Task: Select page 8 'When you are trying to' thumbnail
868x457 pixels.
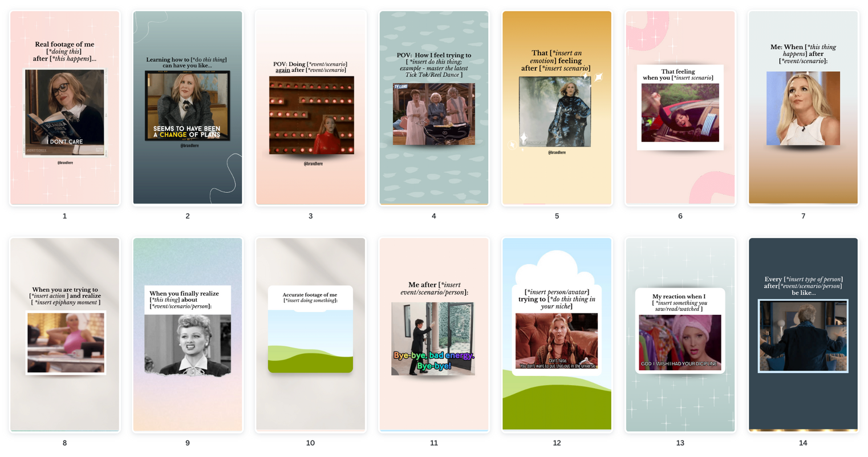Action: tap(64, 335)
